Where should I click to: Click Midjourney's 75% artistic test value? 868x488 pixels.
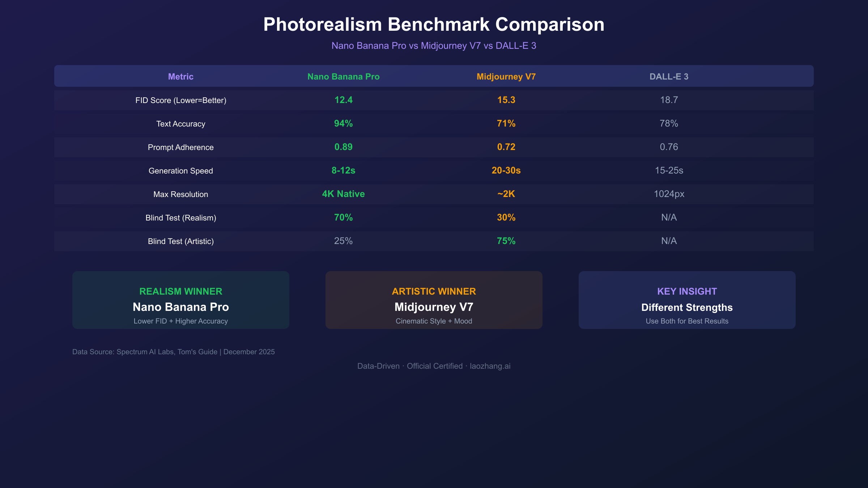tap(506, 241)
